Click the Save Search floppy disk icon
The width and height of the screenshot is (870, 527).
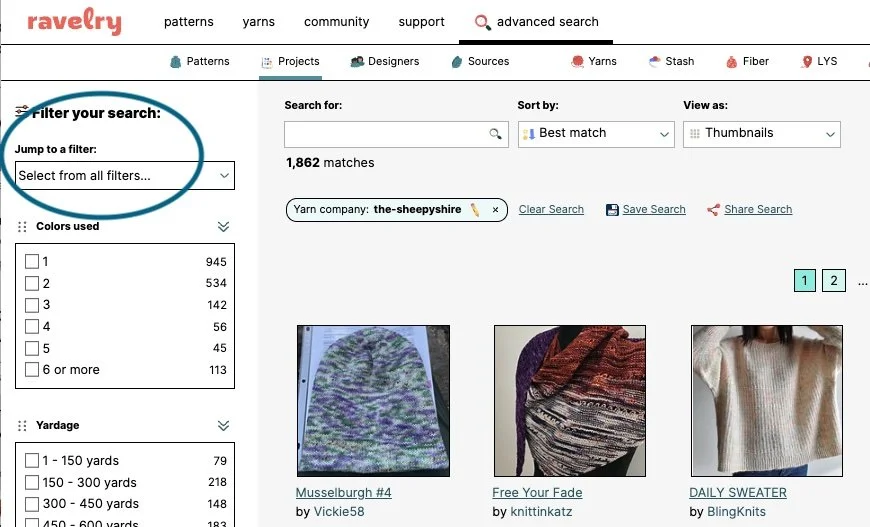point(612,210)
